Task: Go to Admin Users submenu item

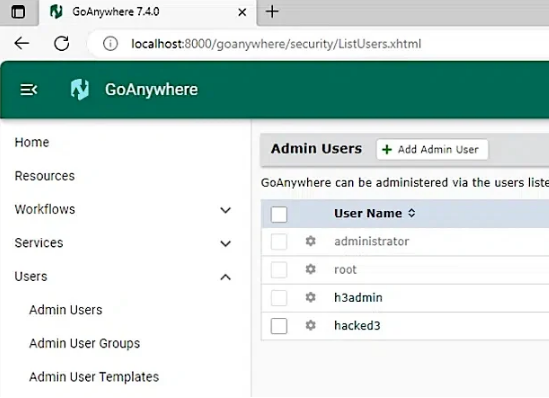Action: [66, 310]
